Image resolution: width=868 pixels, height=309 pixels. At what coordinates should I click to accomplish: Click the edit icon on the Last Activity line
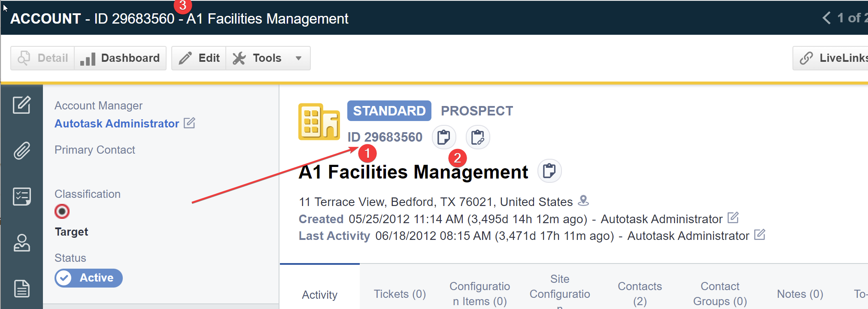759,235
